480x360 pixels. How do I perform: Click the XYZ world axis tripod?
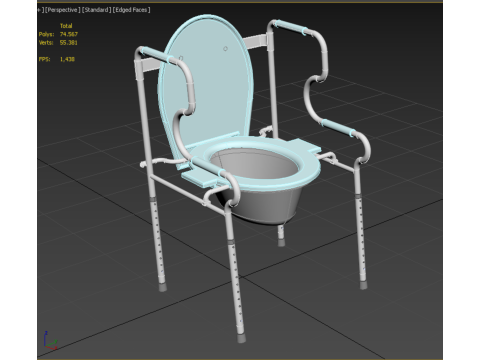tap(50, 341)
